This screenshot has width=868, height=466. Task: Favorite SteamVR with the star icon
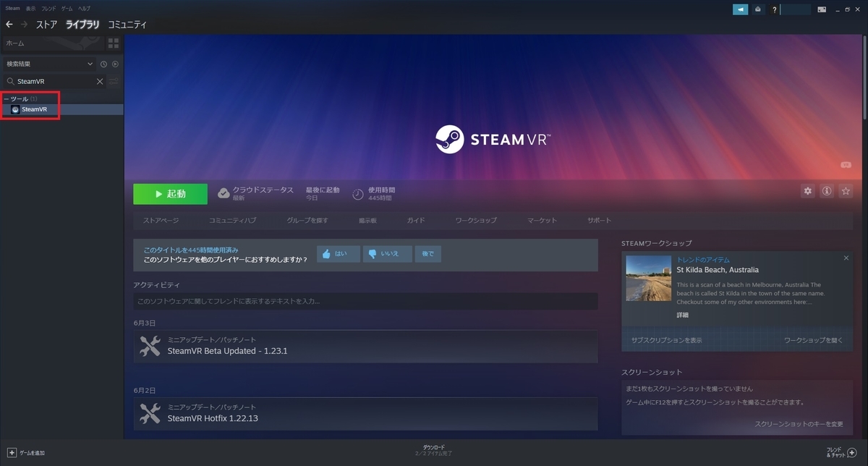point(846,191)
